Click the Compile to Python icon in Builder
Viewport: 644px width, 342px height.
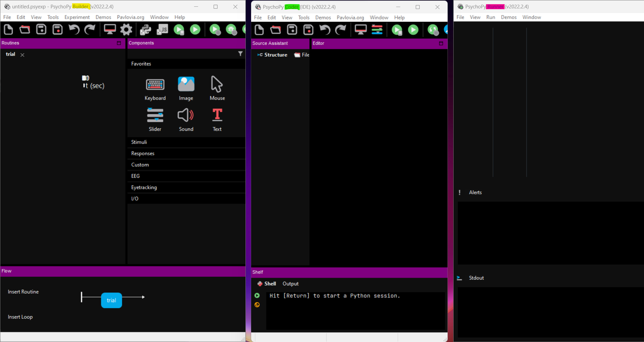point(145,30)
